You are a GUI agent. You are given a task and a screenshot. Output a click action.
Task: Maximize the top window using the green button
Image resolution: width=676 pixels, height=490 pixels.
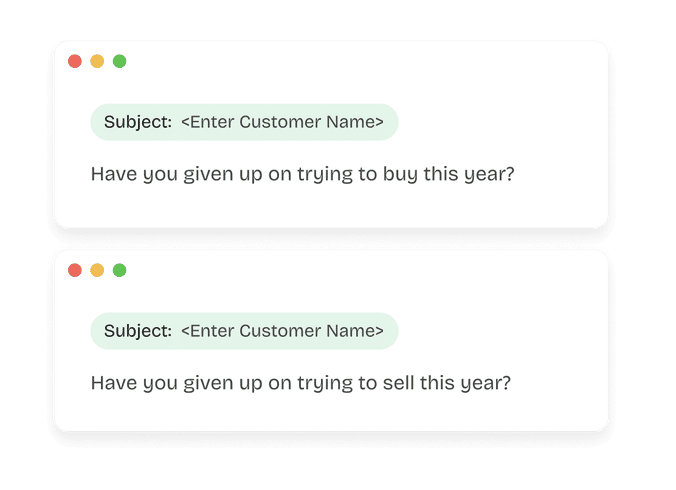pos(120,62)
